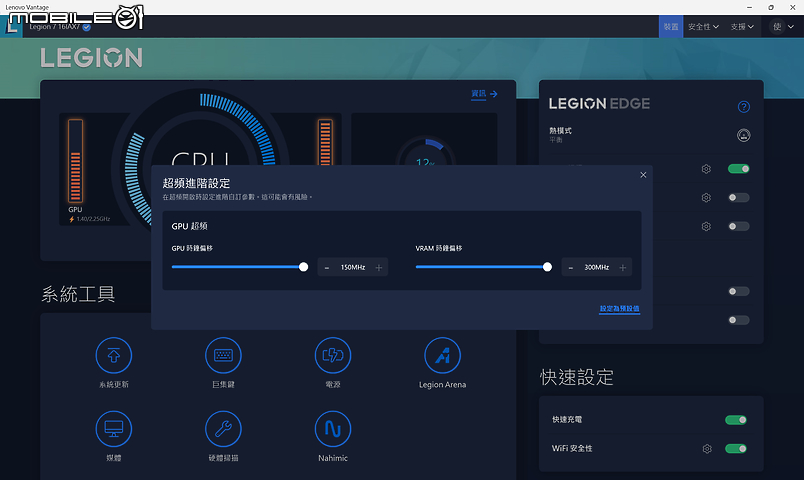Open settings gear beside WiFi 安全性

click(x=707, y=449)
